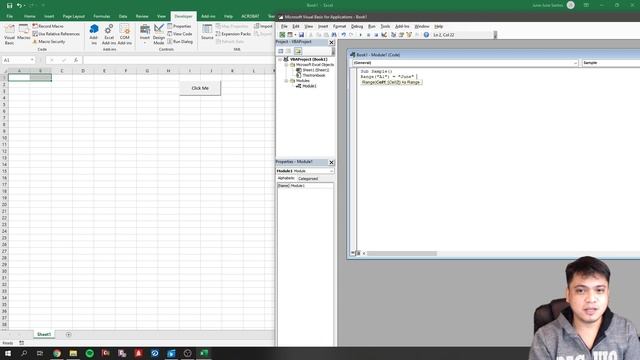Open the Module1 object dropdown in Properties
This screenshot has height=360, width=640.
pos(331,171)
